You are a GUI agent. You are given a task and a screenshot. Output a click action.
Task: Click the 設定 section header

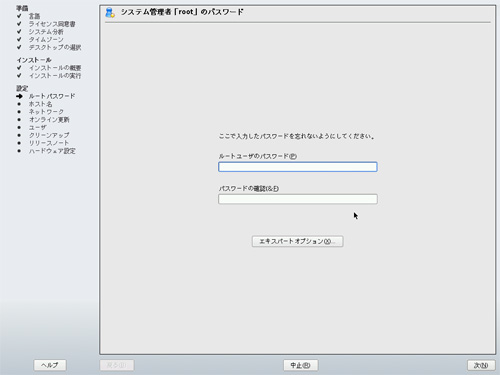pyautogui.click(x=22, y=88)
